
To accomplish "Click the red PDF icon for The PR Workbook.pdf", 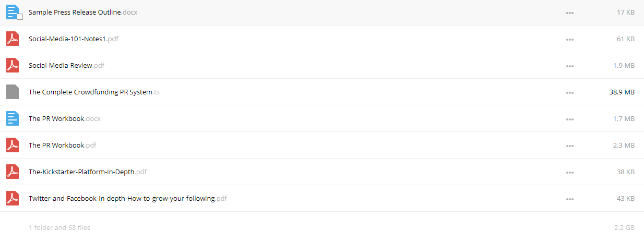I will click(x=13, y=145).
